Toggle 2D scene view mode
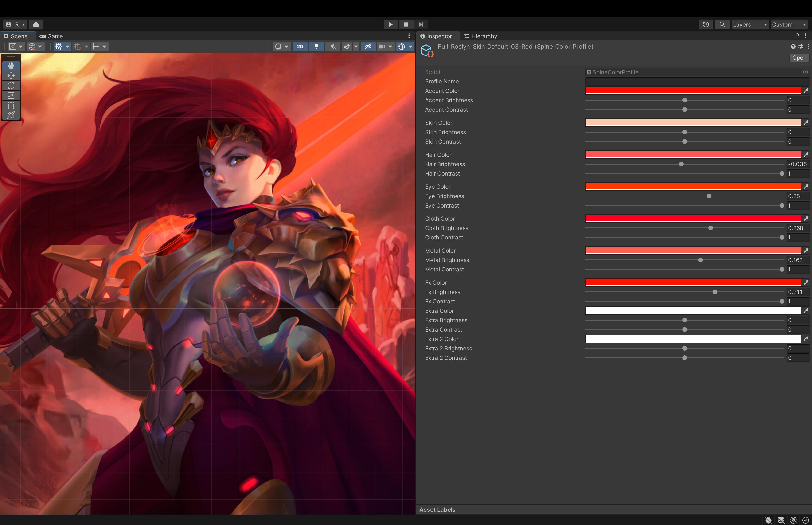812x525 pixels. pos(300,47)
